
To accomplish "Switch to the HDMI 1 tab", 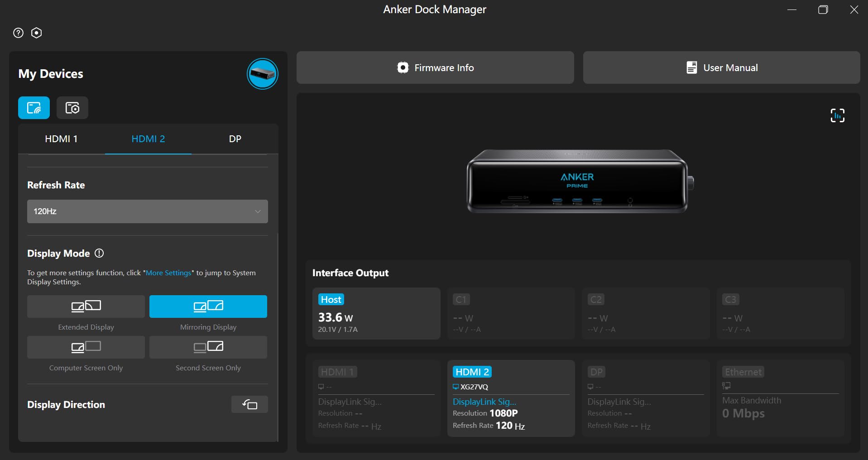I will [61, 139].
